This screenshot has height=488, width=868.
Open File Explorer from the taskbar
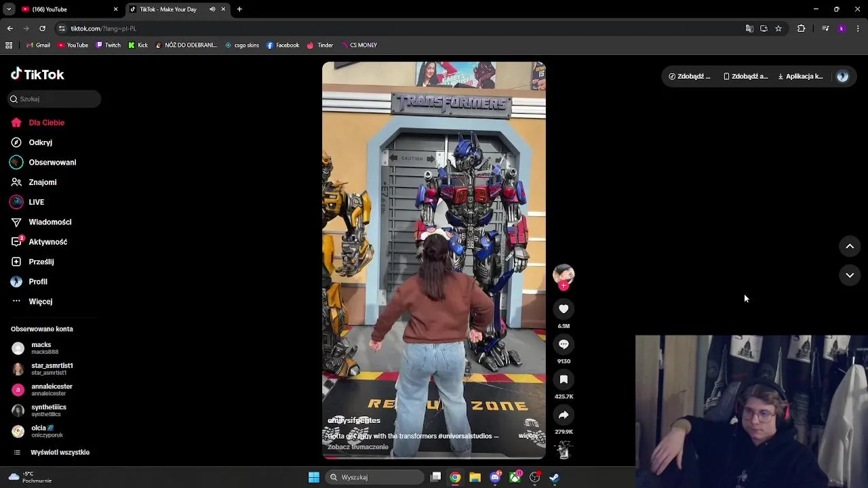[x=475, y=477]
